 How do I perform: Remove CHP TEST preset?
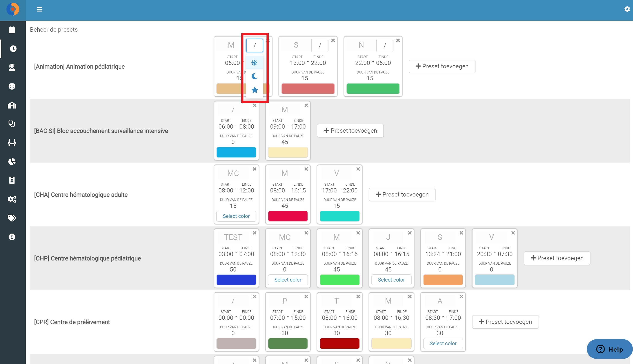pyautogui.click(x=255, y=233)
